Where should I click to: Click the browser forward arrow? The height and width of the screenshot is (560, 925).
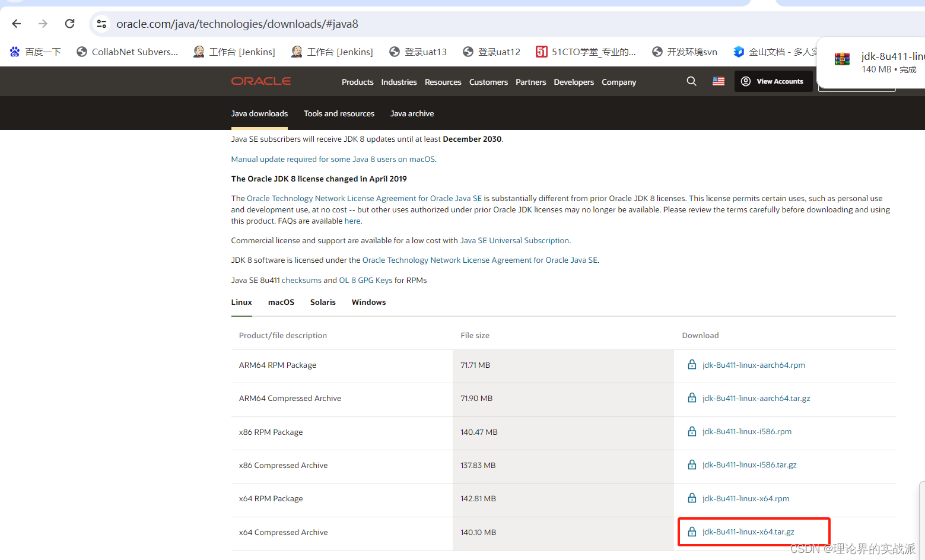[43, 24]
